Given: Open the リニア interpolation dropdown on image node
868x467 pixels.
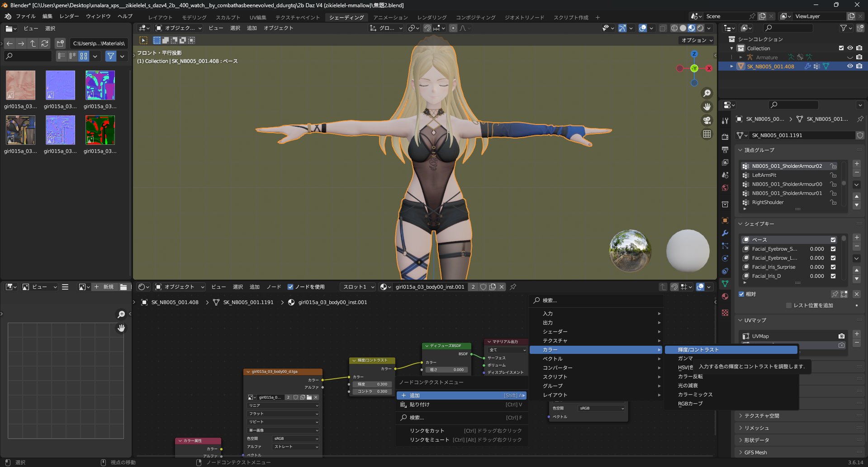Looking at the screenshot, I should tap(283, 405).
